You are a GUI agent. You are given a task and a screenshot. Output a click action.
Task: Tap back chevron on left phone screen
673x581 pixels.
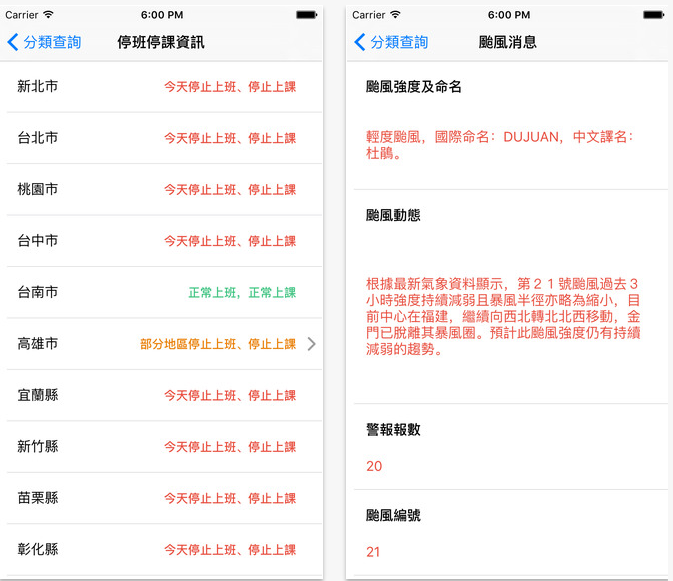13,42
